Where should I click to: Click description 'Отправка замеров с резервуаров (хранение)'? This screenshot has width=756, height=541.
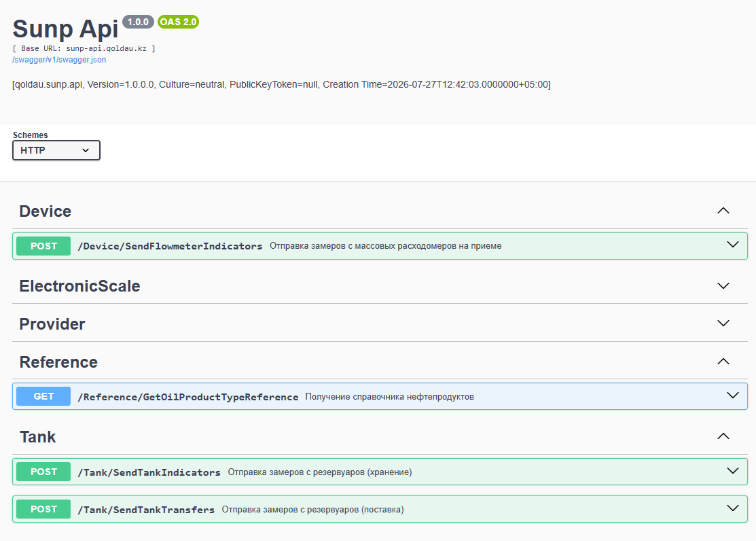(320, 472)
